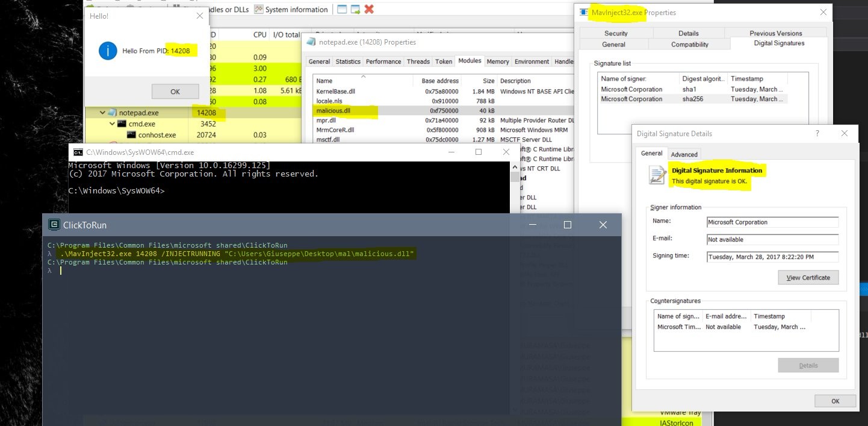Click the ClickToRun console title icon
The height and width of the screenshot is (426, 868).
point(54,225)
